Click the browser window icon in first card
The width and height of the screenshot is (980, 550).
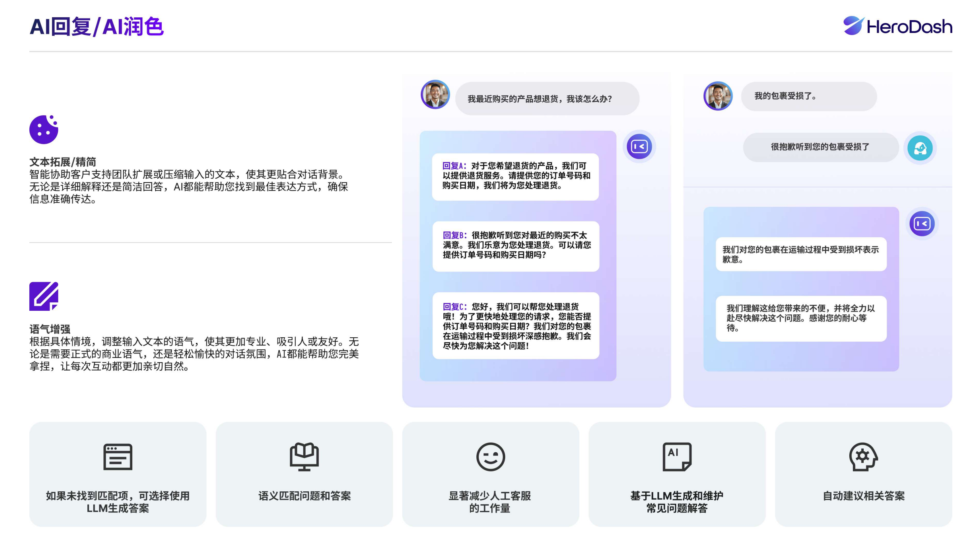pos(118,457)
